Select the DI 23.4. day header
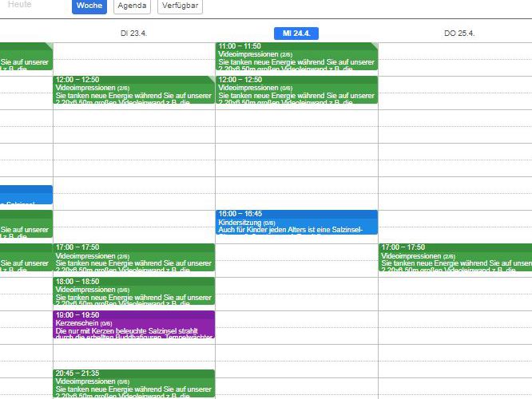 coord(134,34)
